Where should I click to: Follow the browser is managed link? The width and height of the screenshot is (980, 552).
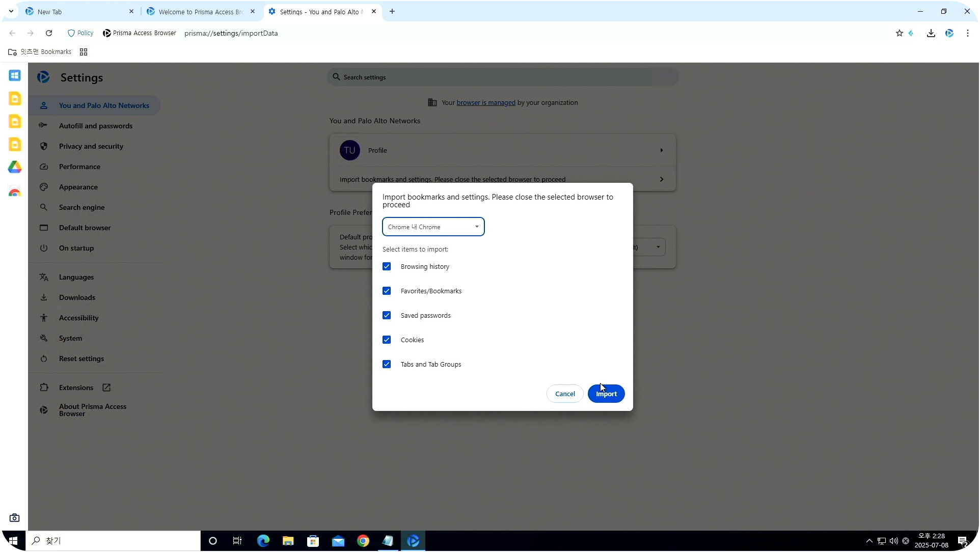click(x=486, y=103)
